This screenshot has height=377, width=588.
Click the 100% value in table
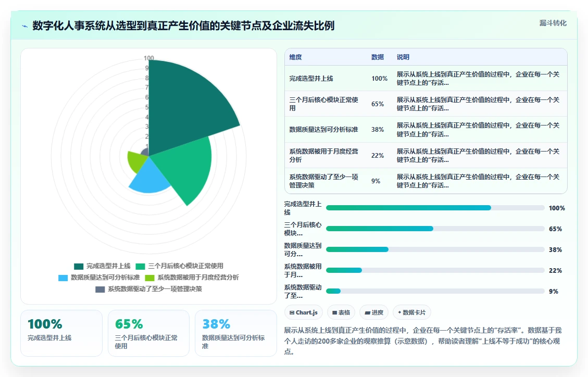coord(380,78)
